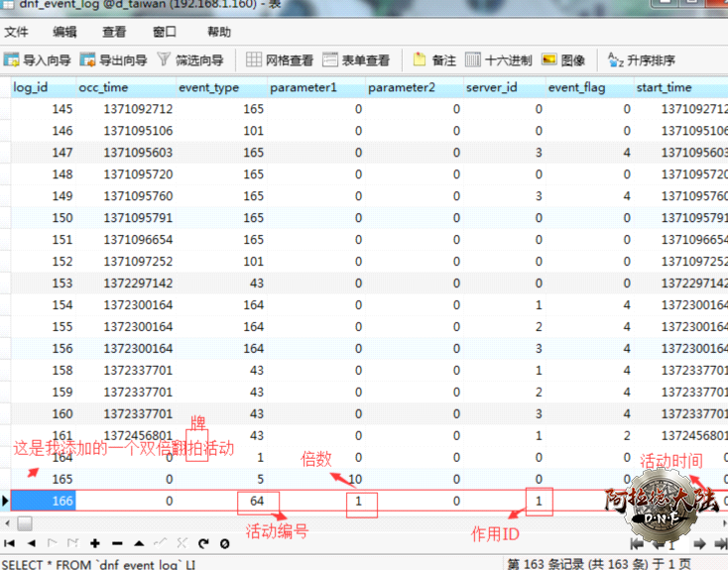The width and height of the screenshot is (728, 570).
Task: Open the 导入向导 import wizard
Action: coord(38,60)
